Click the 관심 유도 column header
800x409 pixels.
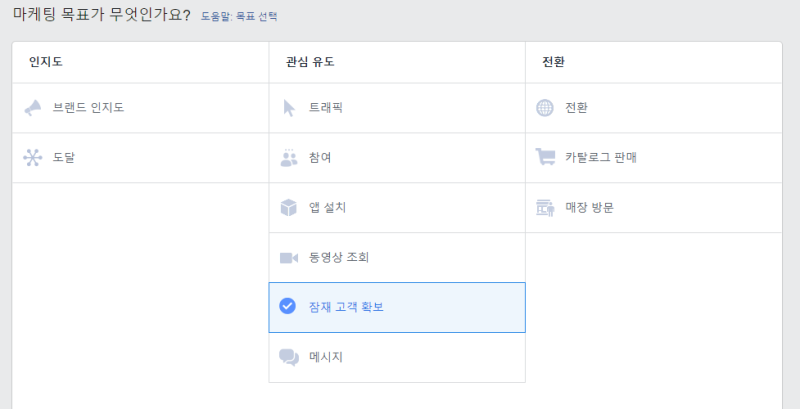click(x=310, y=62)
